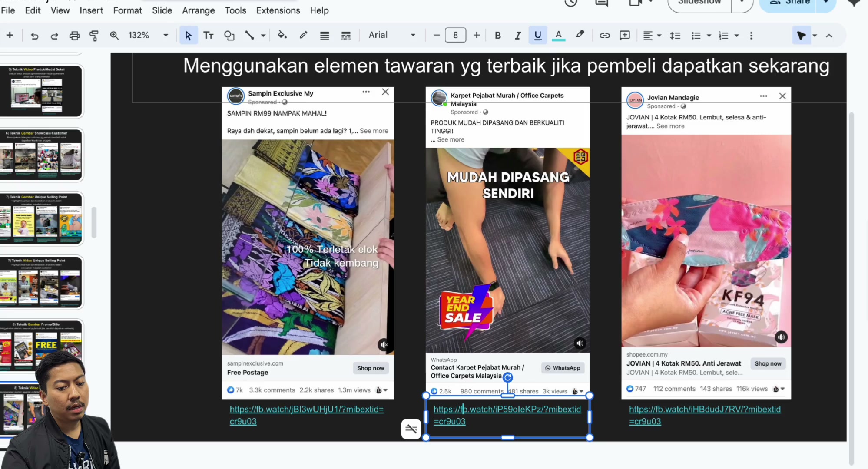Click the Zoom magnifier icon
Viewport: 868px width, 469px height.
click(114, 36)
